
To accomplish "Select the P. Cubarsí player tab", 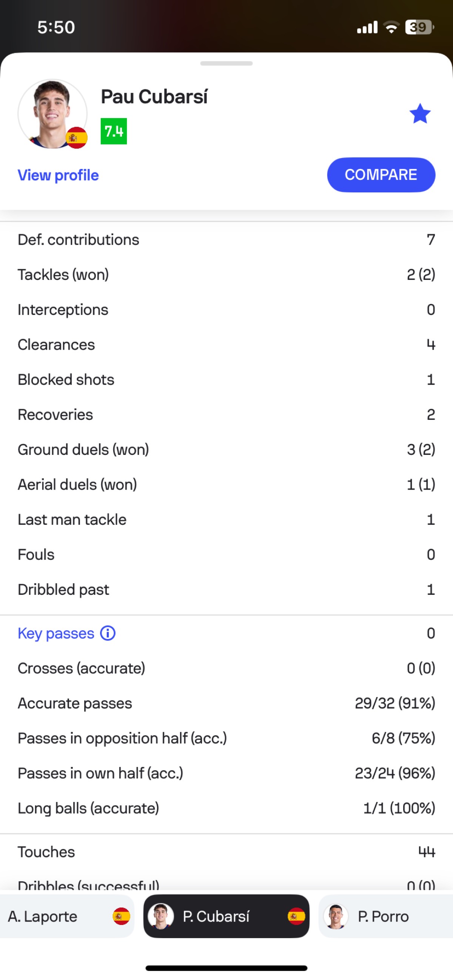I will (226, 917).
